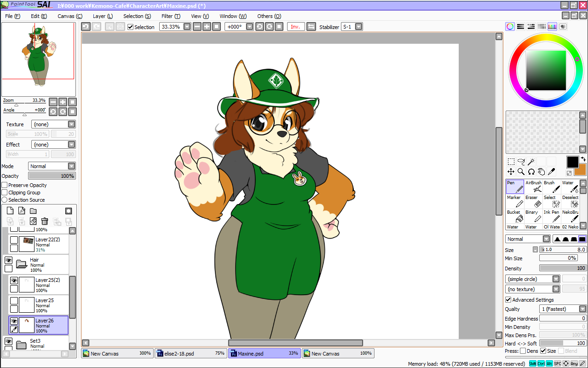Image resolution: width=588 pixels, height=368 pixels.
Task: Create a new layer folder
Action: click(x=33, y=211)
